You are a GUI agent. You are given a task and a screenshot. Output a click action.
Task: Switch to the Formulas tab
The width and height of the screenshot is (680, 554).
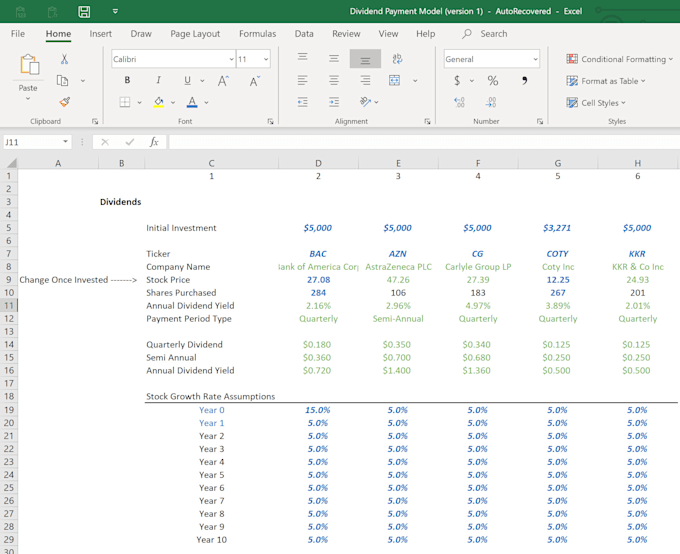click(x=257, y=34)
